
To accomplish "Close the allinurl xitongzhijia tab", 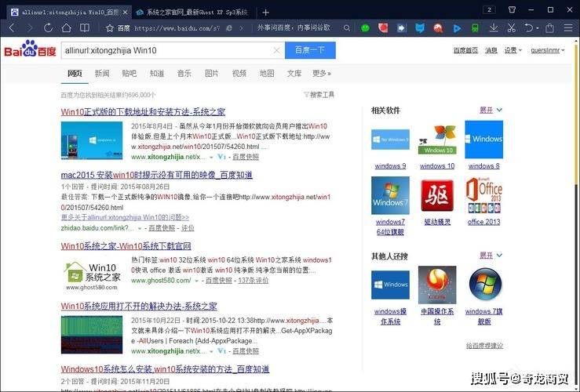I will pyautogui.click(x=125, y=13).
